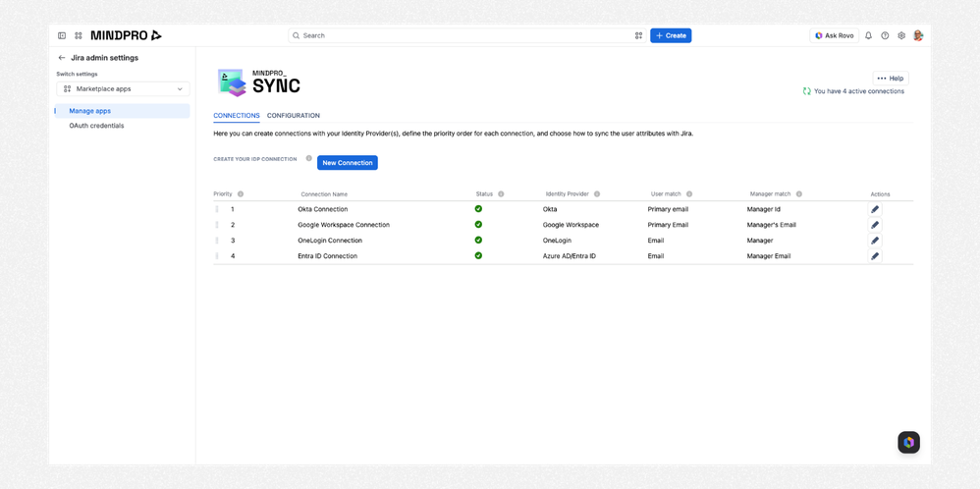Expand Marketplace apps settings dropdown

point(123,88)
